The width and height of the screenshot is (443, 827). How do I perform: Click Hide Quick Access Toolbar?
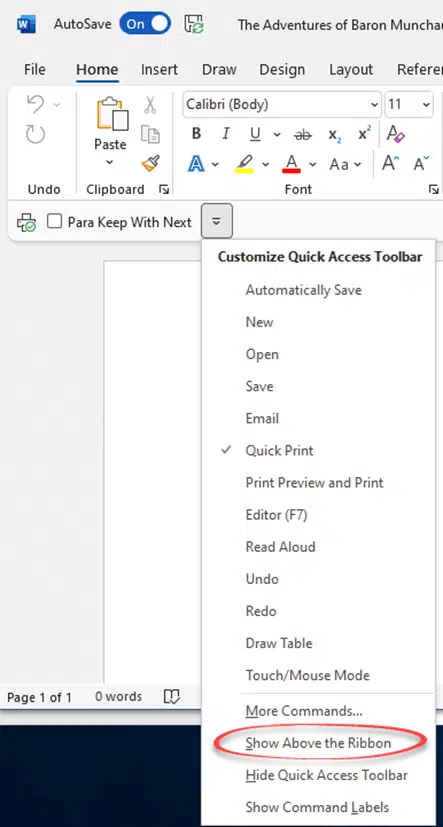coord(326,775)
